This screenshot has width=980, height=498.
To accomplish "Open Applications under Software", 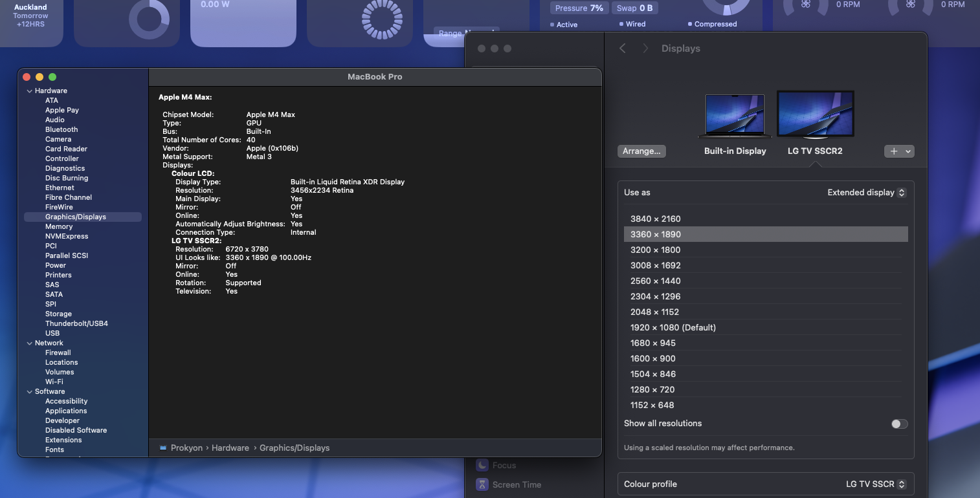I will tap(66, 411).
